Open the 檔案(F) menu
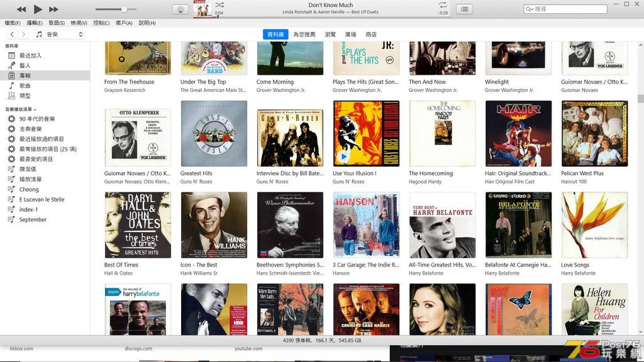This screenshot has height=362, width=644. (13, 23)
